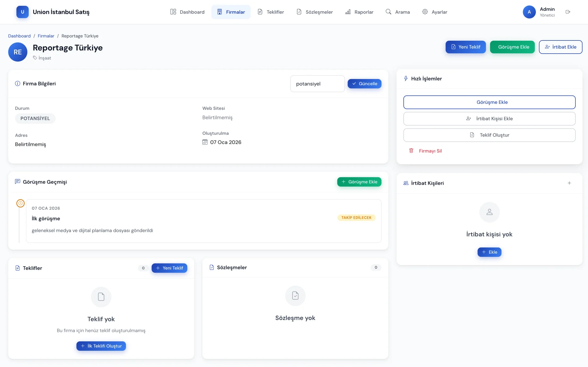Click the plus icon in İrtibat Kişileri header
Screen dimensions: 588x367
click(x=569, y=183)
